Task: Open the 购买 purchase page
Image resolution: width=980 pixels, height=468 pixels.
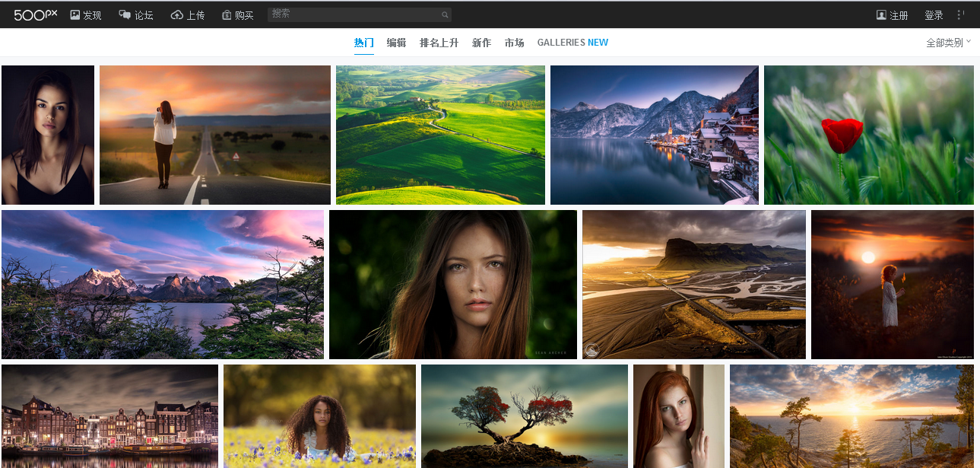Action: click(237, 15)
